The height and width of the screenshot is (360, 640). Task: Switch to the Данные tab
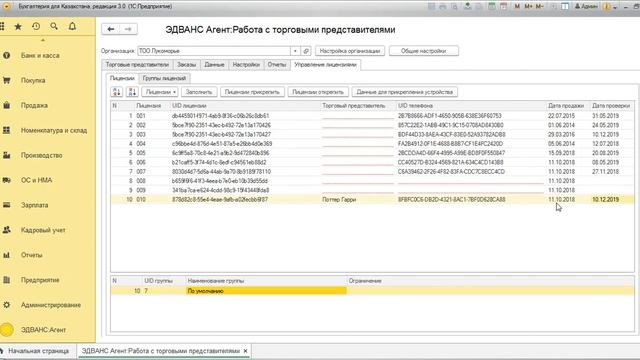coord(214,64)
